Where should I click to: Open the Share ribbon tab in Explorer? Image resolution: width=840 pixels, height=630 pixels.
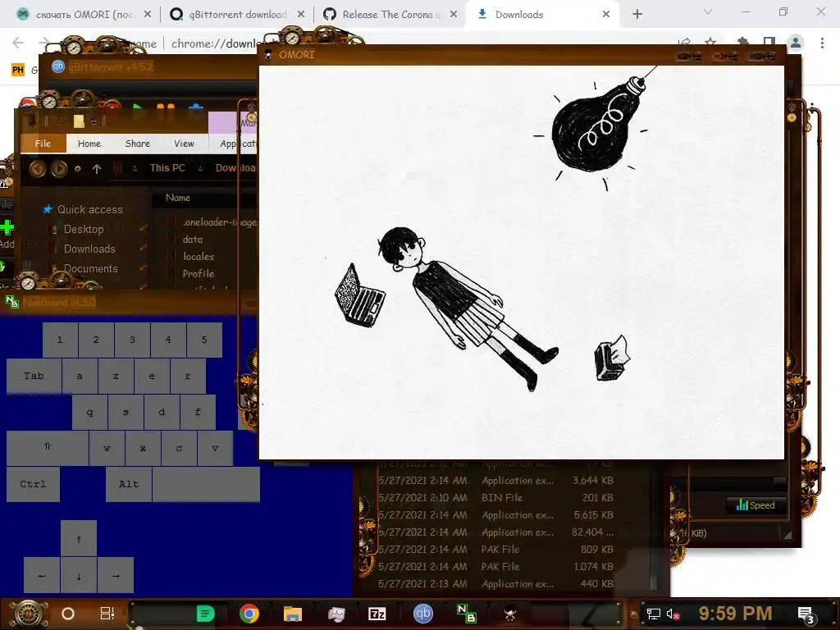coord(137,144)
